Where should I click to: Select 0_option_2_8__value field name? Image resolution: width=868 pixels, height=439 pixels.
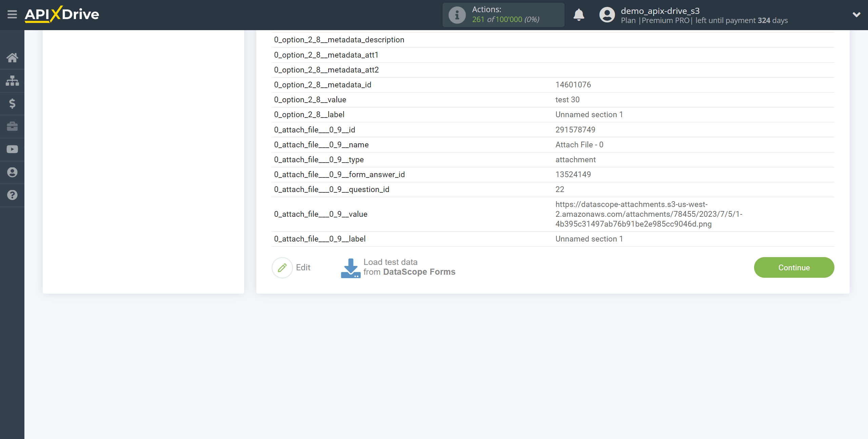pos(310,100)
